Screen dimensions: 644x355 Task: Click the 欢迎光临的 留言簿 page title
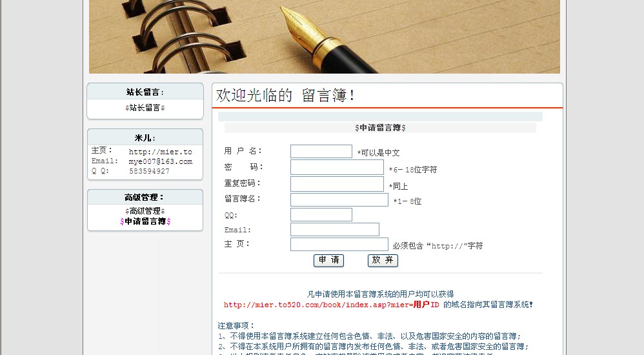(285, 96)
